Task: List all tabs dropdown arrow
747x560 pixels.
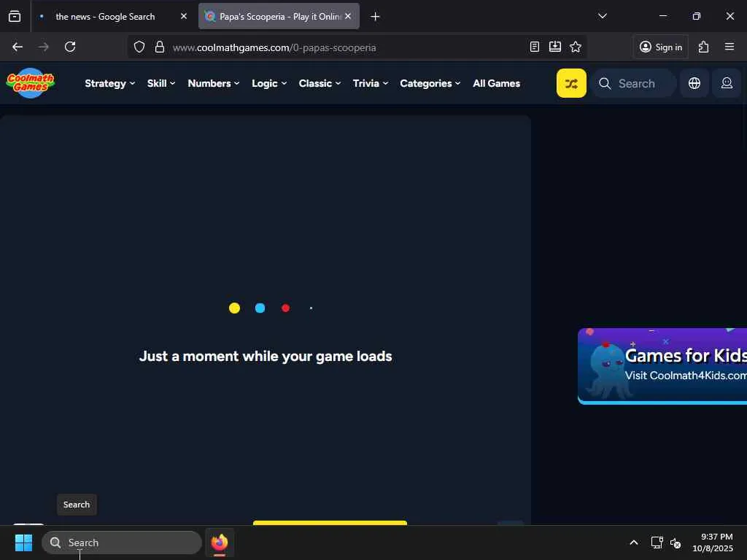Action: tap(602, 16)
